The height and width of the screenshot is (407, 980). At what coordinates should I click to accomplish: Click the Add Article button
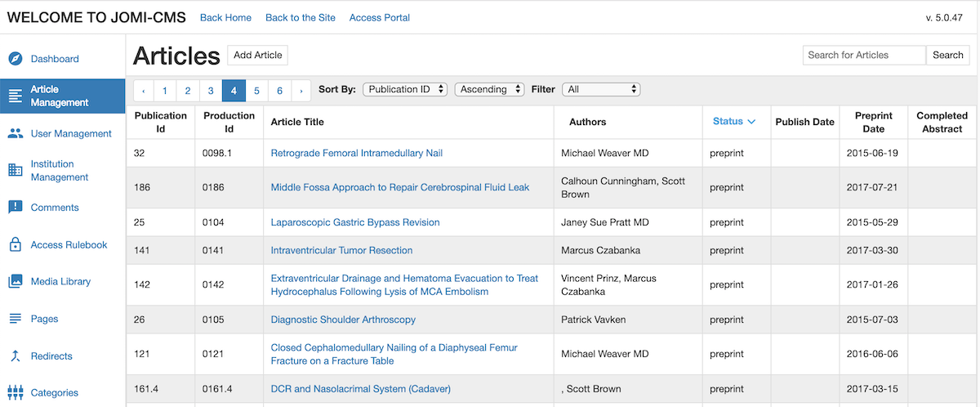257,55
